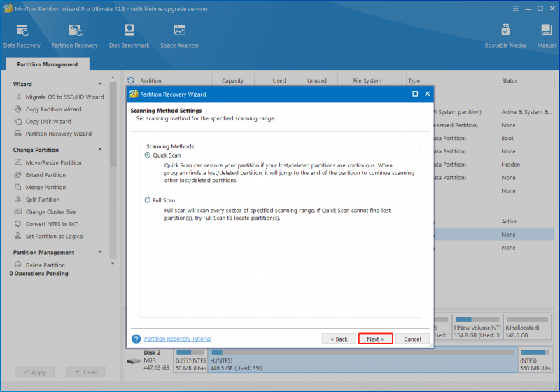
Task: Launch Partition Recovery from the toolbar
Action: click(75, 36)
